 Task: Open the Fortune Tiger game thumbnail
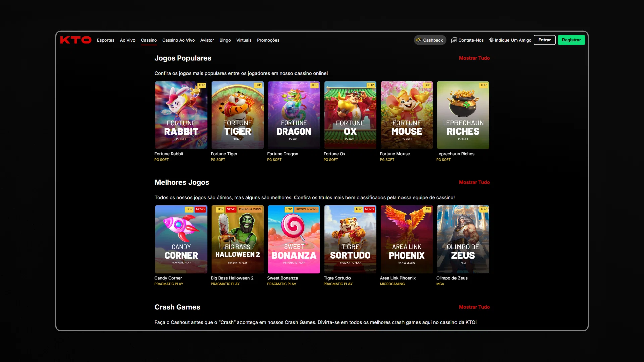237,115
